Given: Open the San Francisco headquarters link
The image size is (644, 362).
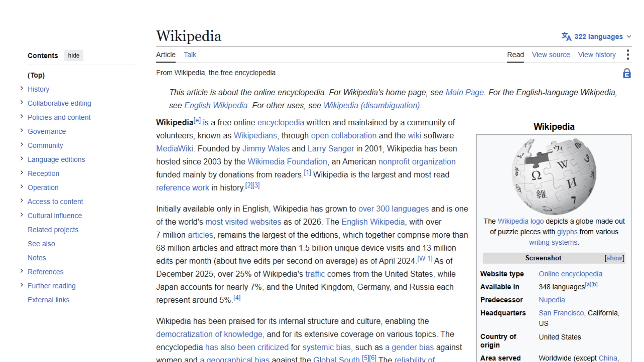Looking at the screenshot, I should click(561, 313).
